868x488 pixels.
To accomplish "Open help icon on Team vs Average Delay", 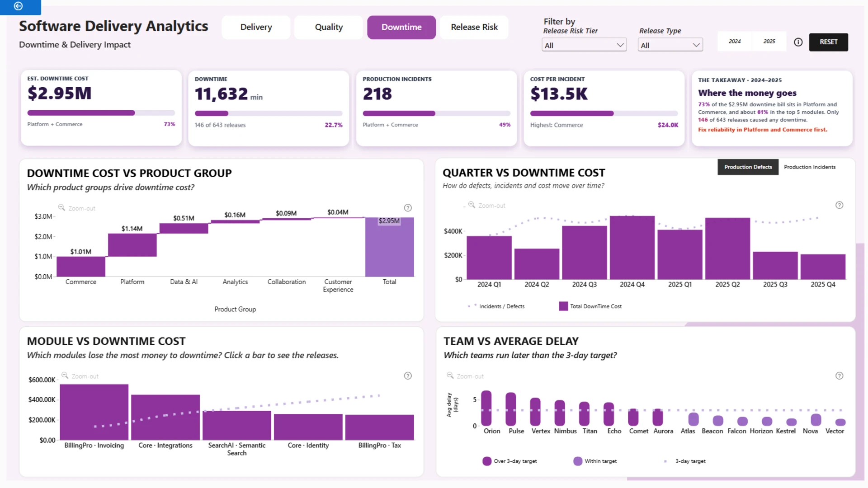I will tap(839, 376).
